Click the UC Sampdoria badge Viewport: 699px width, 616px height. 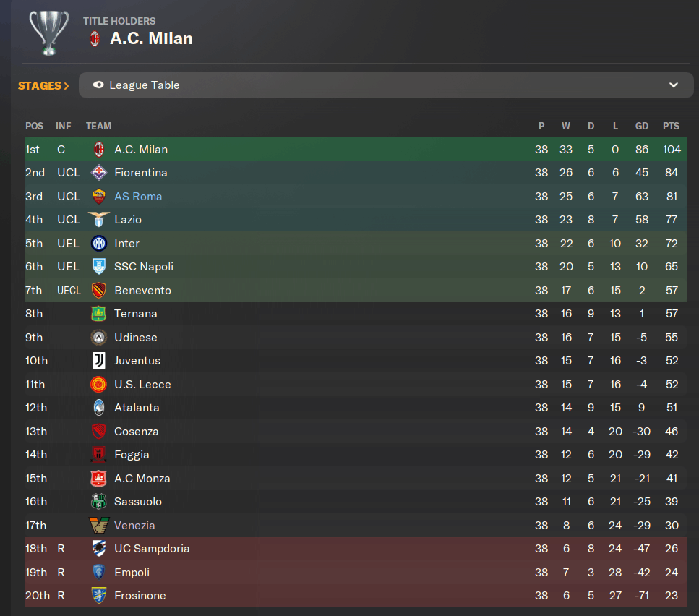[98, 549]
